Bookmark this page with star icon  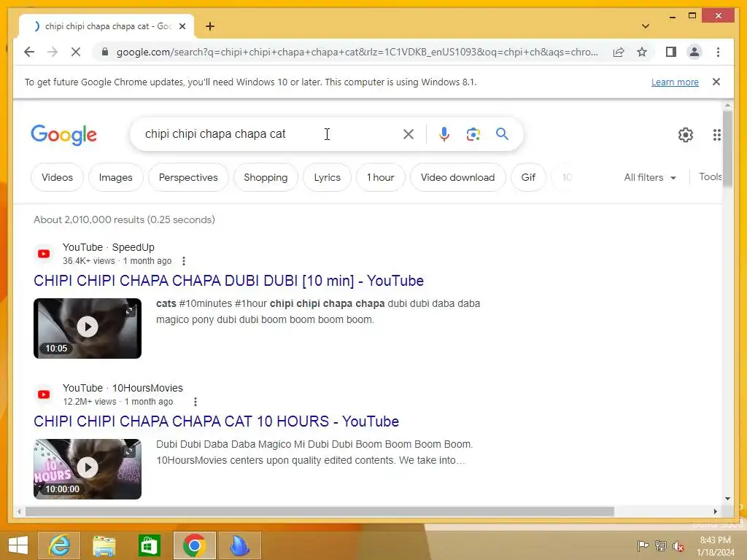point(642,52)
